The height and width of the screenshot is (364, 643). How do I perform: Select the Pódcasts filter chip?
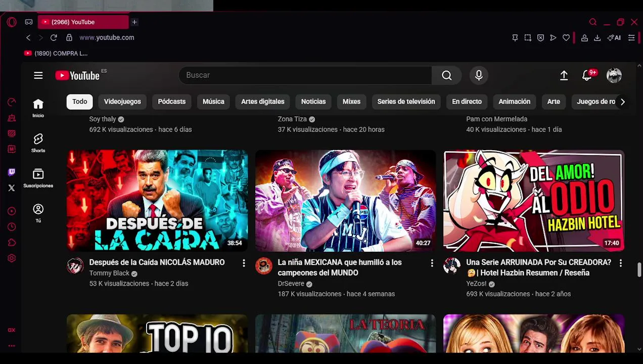172,102
